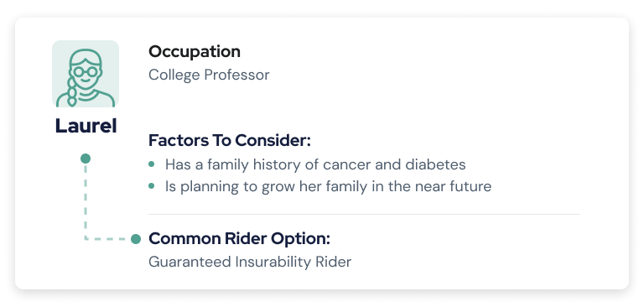Click the first green bullet point
The image size is (644, 307).
tap(152, 164)
